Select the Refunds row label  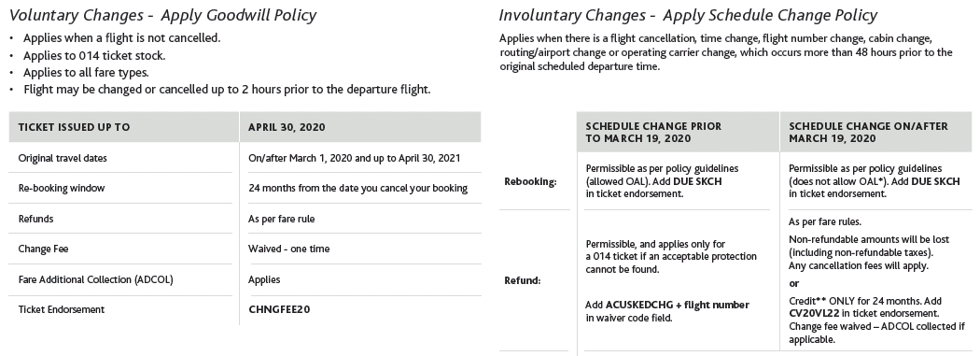[35, 219]
